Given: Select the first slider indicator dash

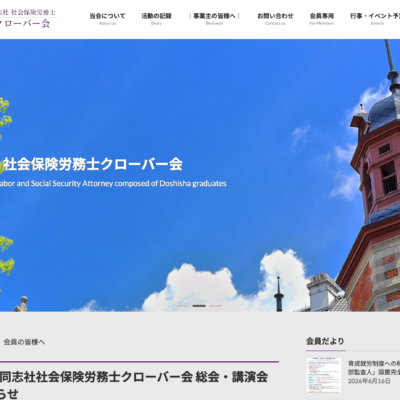Looking at the screenshot, I should point(183,306).
